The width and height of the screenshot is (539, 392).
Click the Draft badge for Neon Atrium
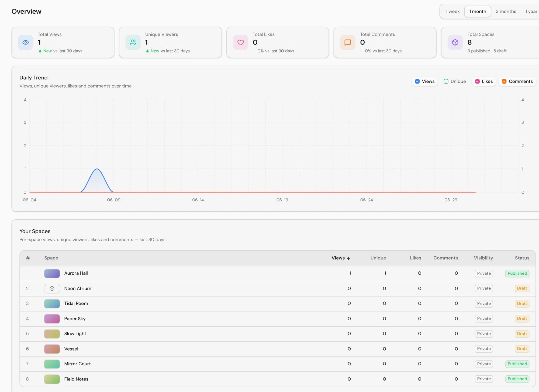[x=522, y=288]
